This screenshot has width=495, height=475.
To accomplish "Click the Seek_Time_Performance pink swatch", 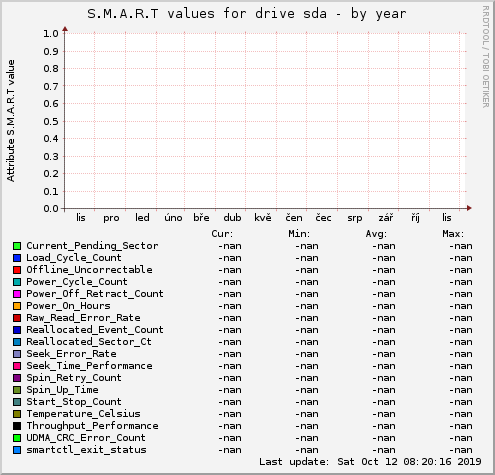I will (17, 366).
